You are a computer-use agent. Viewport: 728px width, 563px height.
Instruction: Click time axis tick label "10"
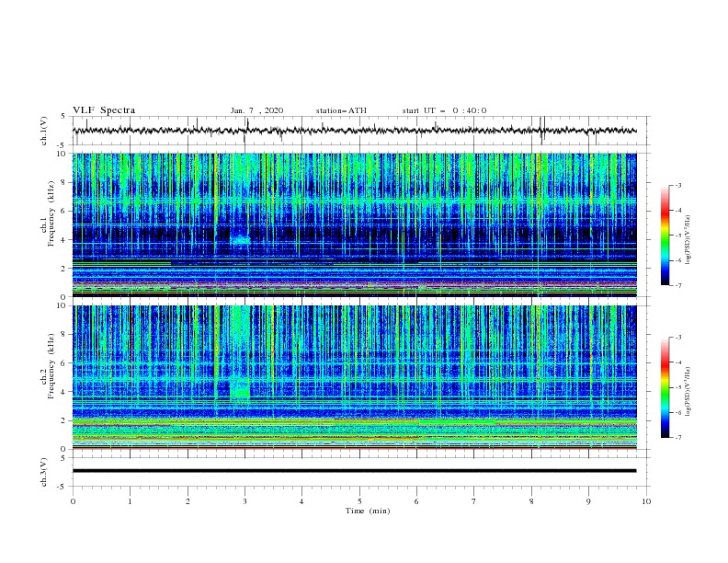pyautogui.click(x=646, y=501)
